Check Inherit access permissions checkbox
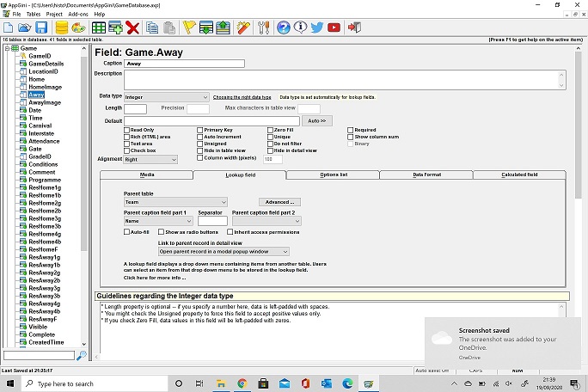The width and height of the screenshot is (588, 392). click(230, 232)
